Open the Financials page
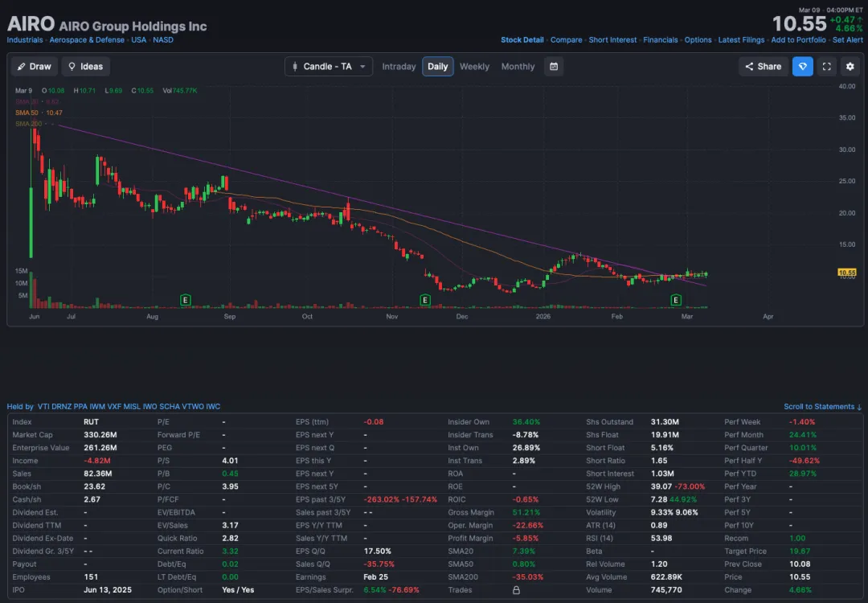Screen dimensions: 868x603 pos(661,40)
